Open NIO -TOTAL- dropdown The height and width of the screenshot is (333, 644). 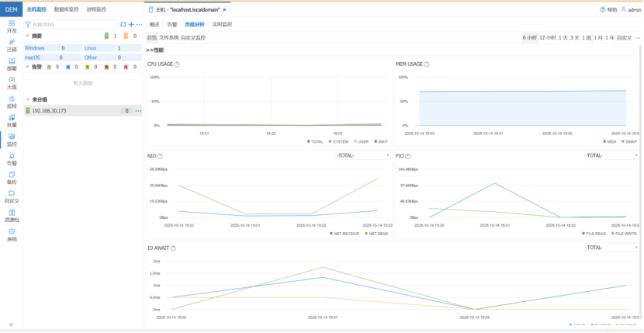[x=362, y=155]
